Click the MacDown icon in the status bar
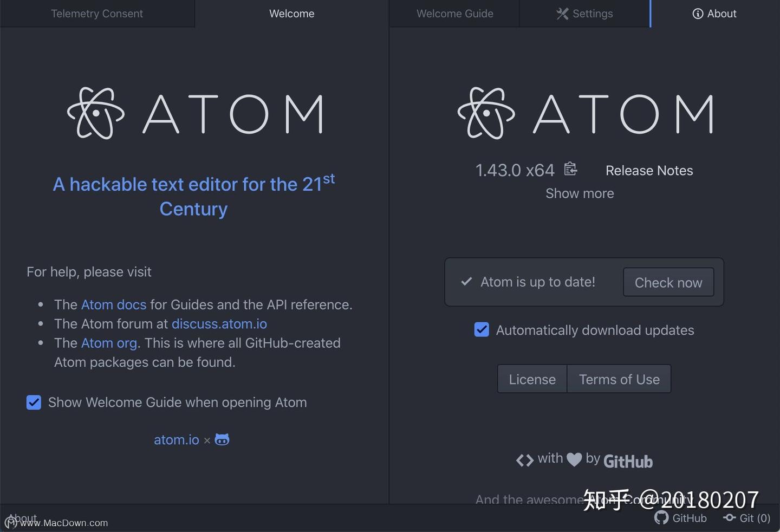The image size is (780, 532). (x=10, y=523)
